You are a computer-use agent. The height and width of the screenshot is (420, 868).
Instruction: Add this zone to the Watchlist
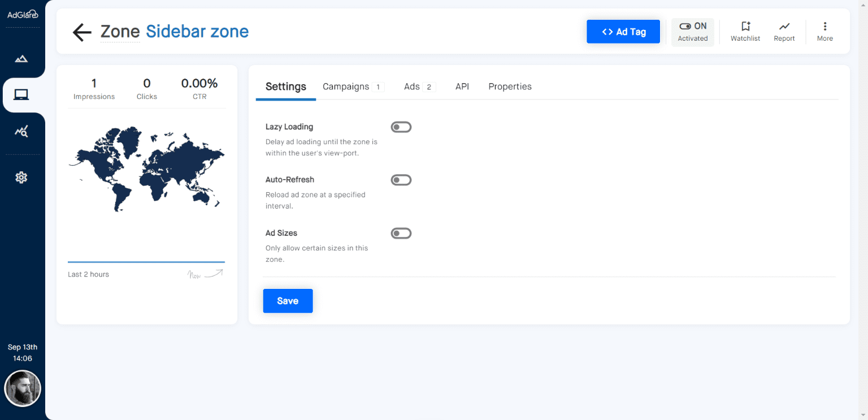[745, 31]
